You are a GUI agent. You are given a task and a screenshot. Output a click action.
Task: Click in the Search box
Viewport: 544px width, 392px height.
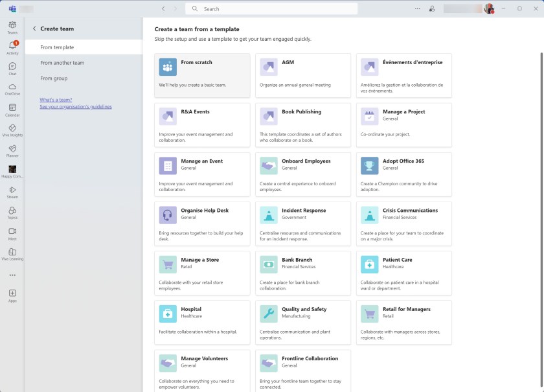271,8
